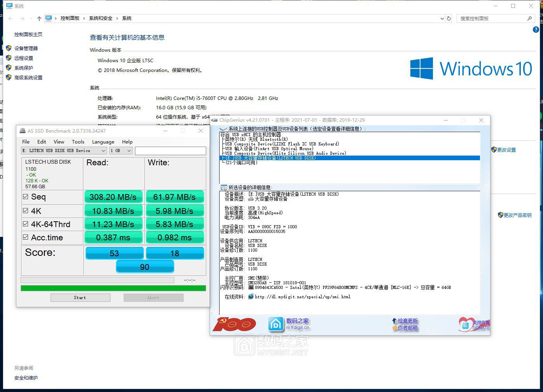Viewport: 543px width, 392px height.
Task: Click globe icon beside 在线资料 link
Action: pos(251,296)
